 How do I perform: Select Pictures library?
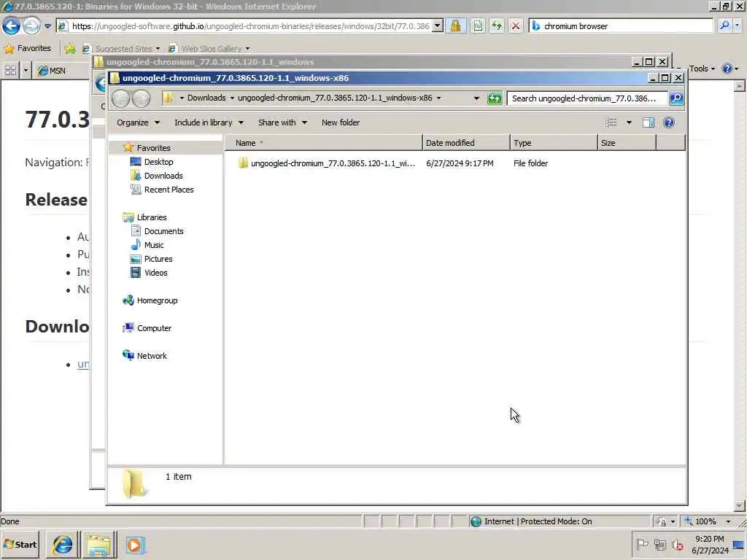coord(158,259)
